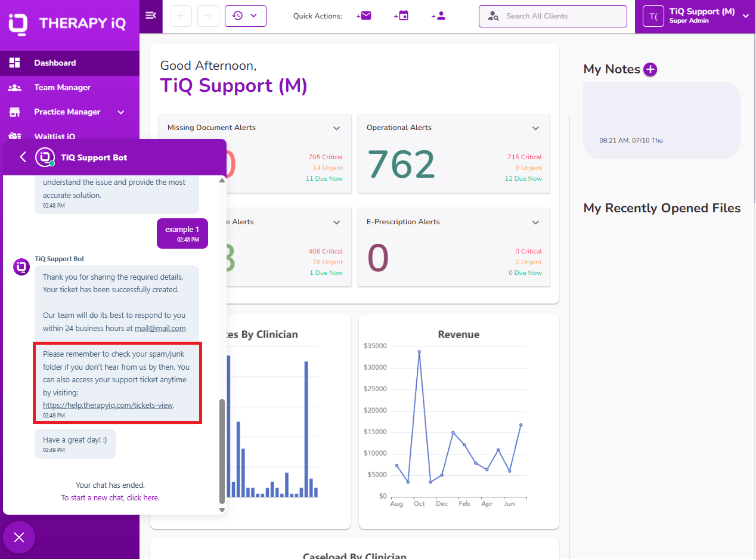756x560 pixels.
Task: Click the forward navigation arrow button
Action: click(x=208, y=16)
